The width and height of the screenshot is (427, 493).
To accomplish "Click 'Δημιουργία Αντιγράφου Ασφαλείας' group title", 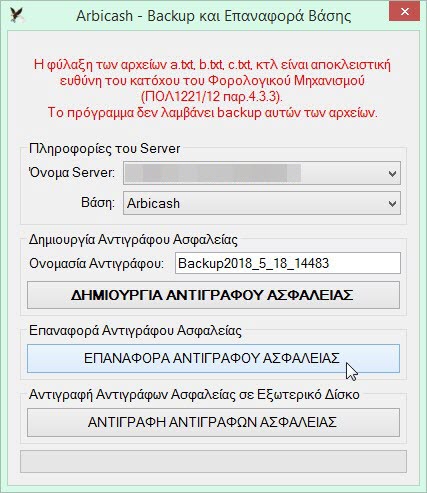I will click(x=133, y=240).
